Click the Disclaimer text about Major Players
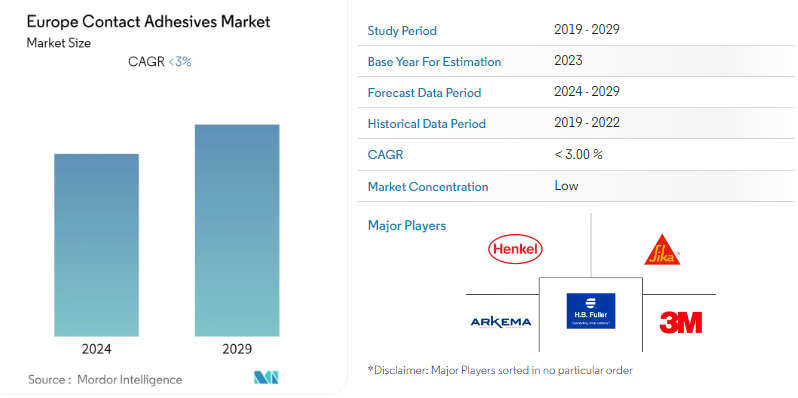 pos(500,370)
